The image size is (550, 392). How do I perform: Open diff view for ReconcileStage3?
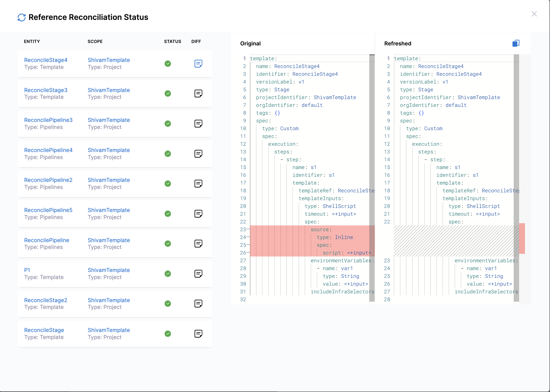(x=198, y=94)
